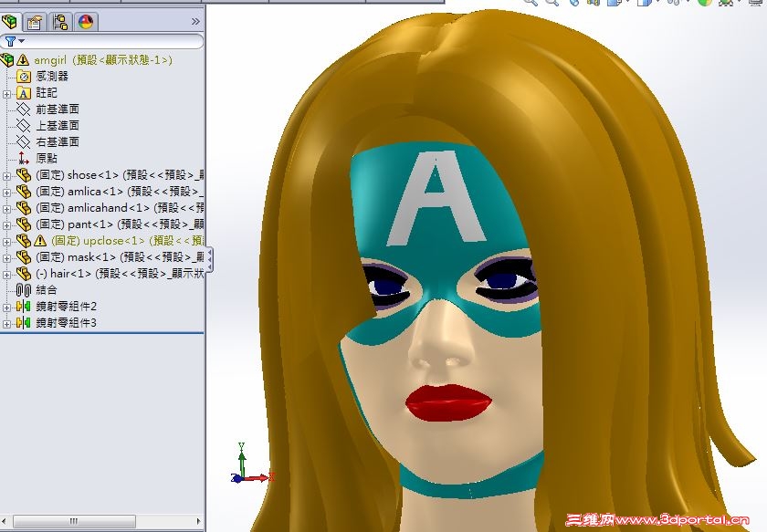Select the 上基準面 plane icon
This screenshot has height=532, width=767.
click(23, 126)
